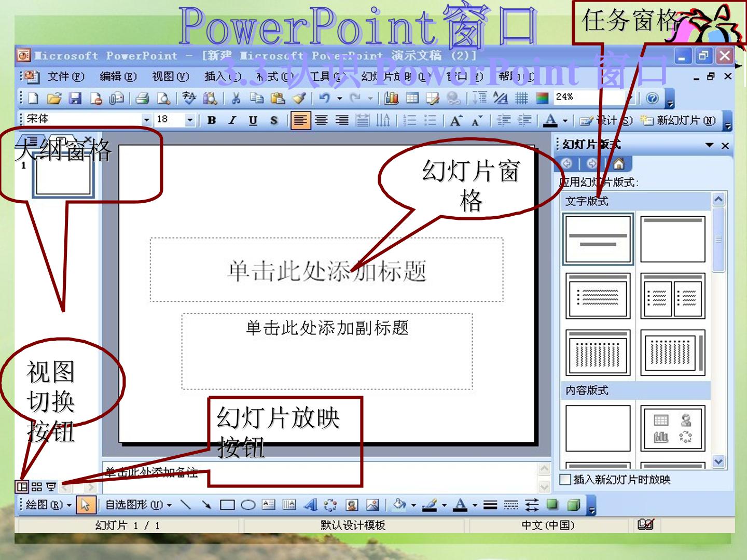Open the 插入 menu

click(223, 77)
